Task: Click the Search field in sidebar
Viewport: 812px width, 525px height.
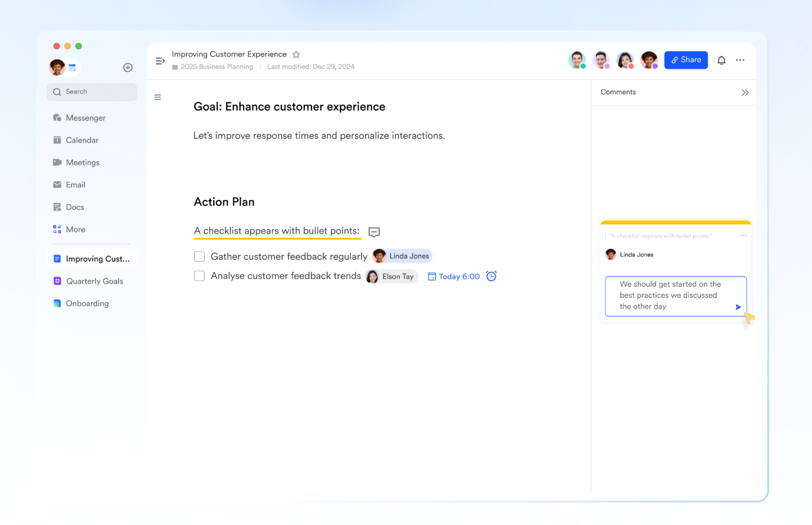Action: coord(92,92)
